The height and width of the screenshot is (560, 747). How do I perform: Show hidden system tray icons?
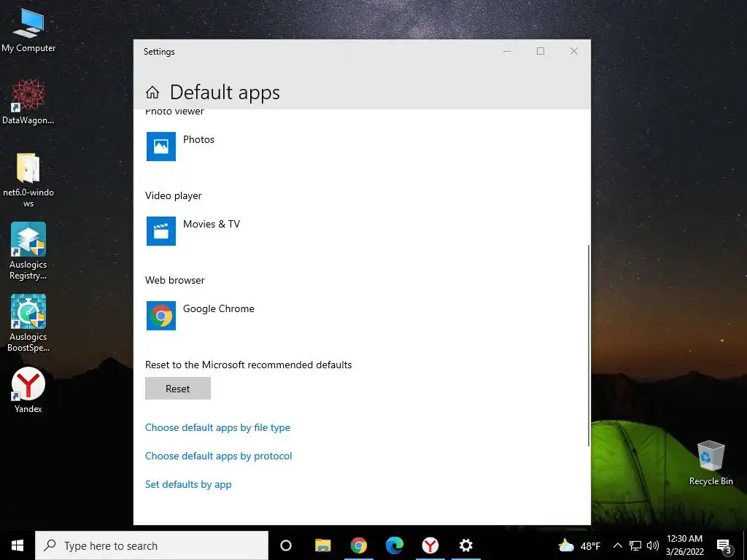point(617,545)
